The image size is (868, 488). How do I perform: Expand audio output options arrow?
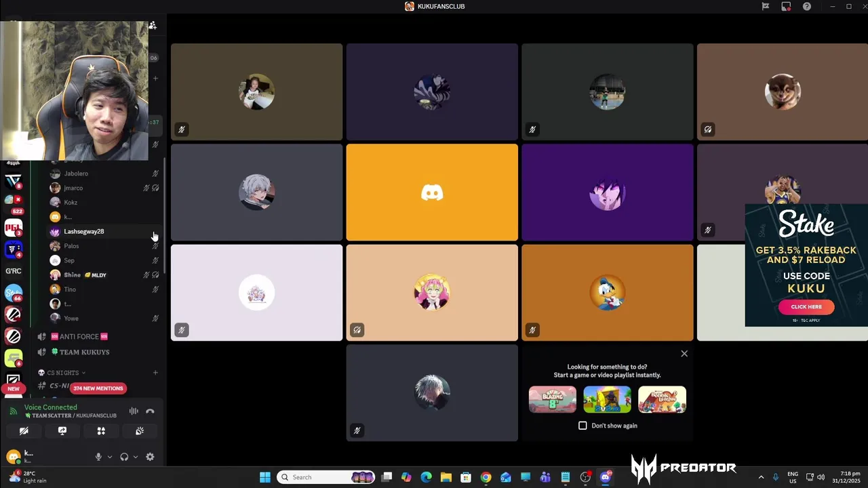tap(135, 457)
